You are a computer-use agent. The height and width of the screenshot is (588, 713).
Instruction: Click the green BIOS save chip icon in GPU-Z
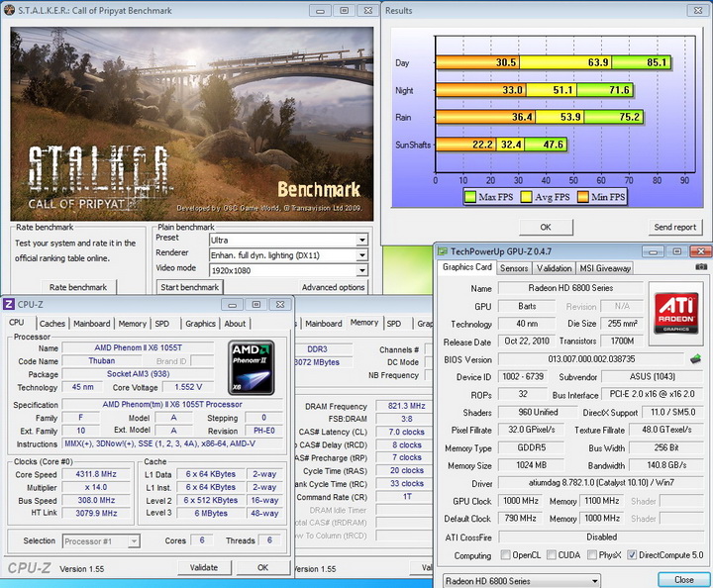[x=695, y=359]
